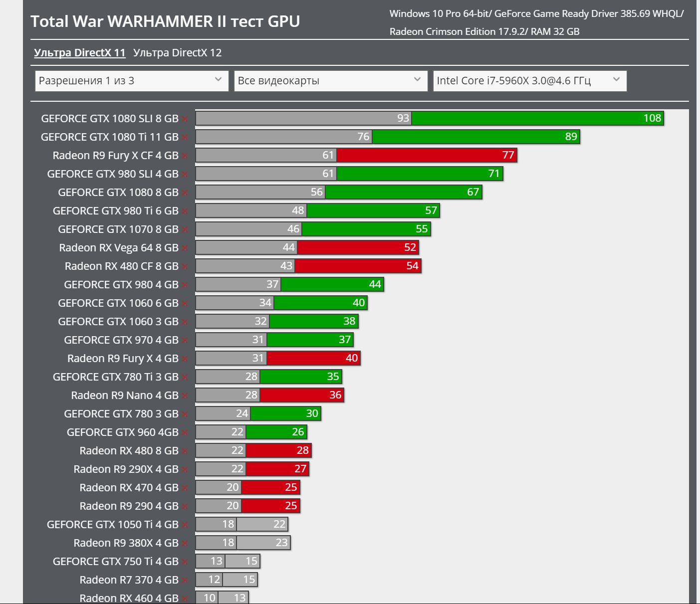Remove Radeon RX 480 8 GB entry

pos(185,451)
